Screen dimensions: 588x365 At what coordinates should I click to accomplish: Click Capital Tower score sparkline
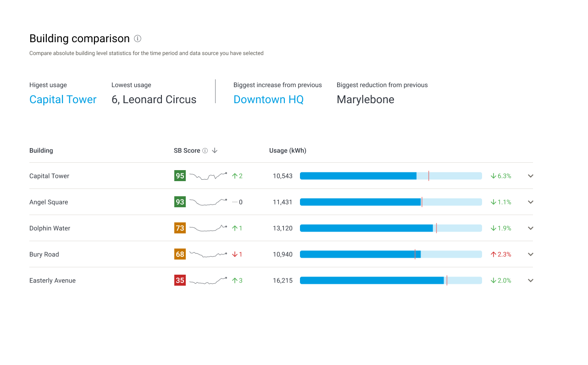click(208, 176)
